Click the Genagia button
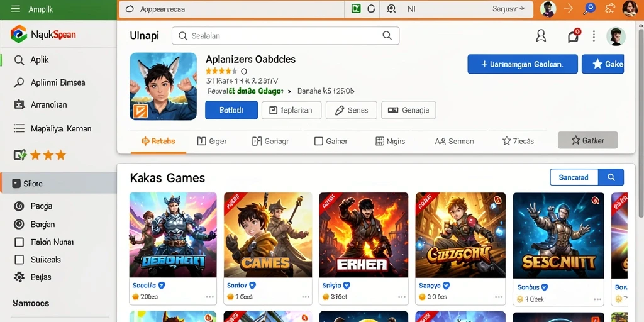 coord(408,110)
